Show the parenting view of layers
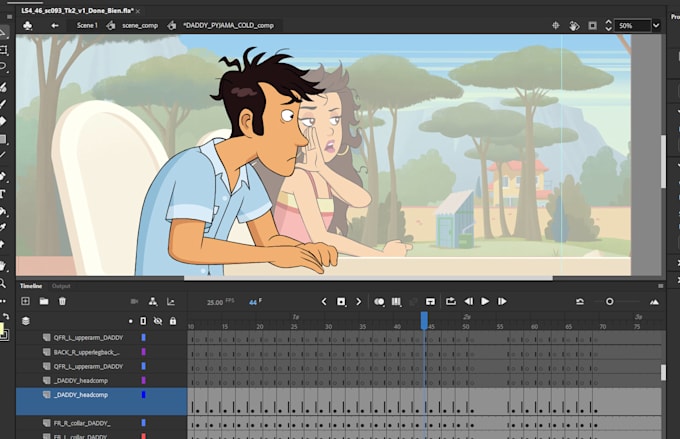The image size is (680, 439). [153, 301]
